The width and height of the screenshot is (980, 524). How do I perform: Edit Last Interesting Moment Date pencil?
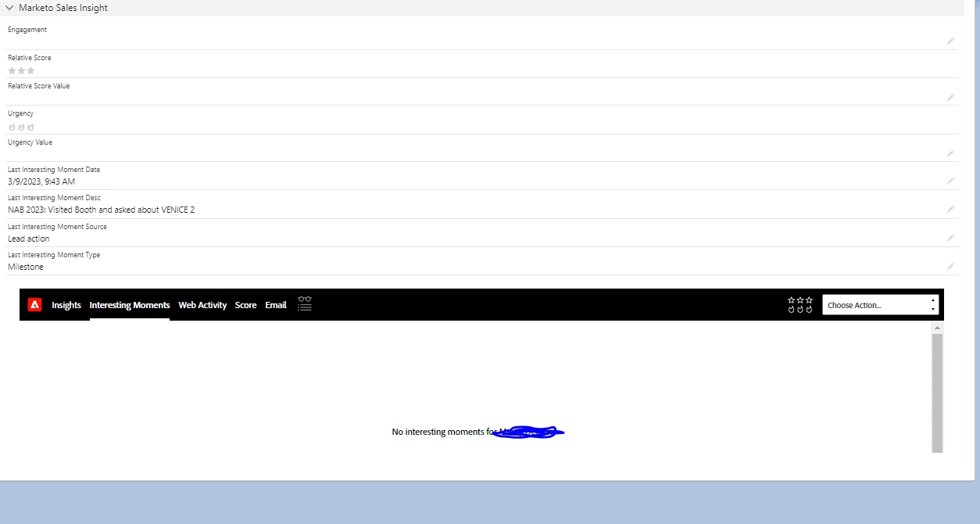click(950, 181)
